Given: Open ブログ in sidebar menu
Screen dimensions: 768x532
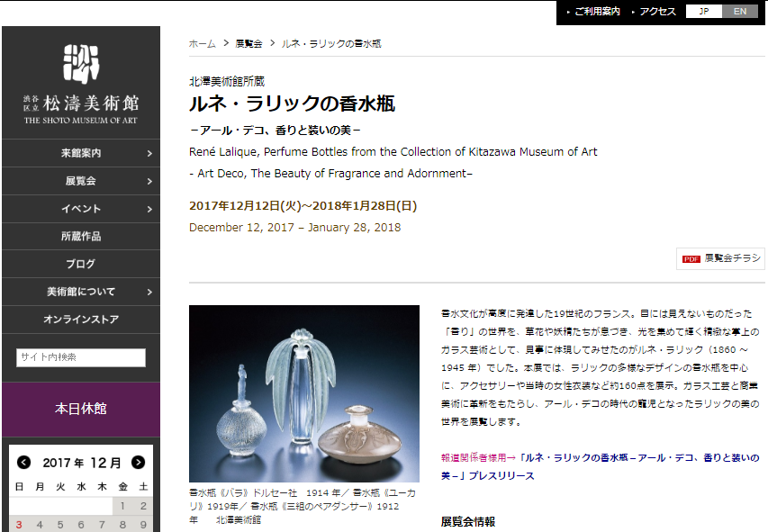Looking at the screenshot, I should (81, 264).
